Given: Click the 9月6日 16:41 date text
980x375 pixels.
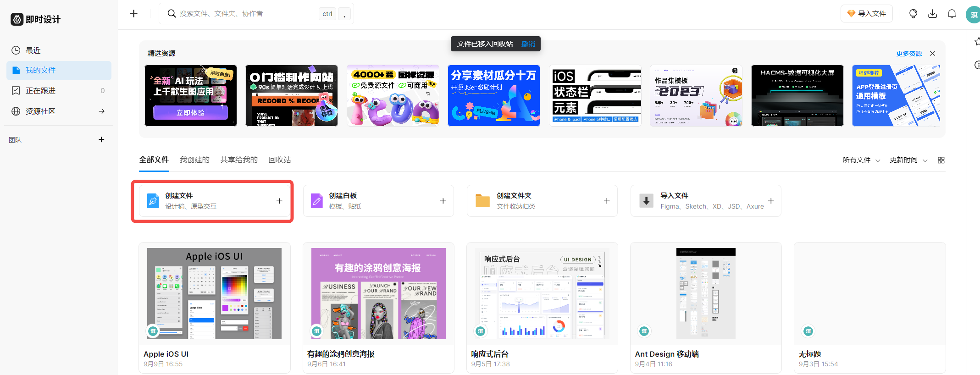Looking at the screenshot, I should (x=327, y=364).
